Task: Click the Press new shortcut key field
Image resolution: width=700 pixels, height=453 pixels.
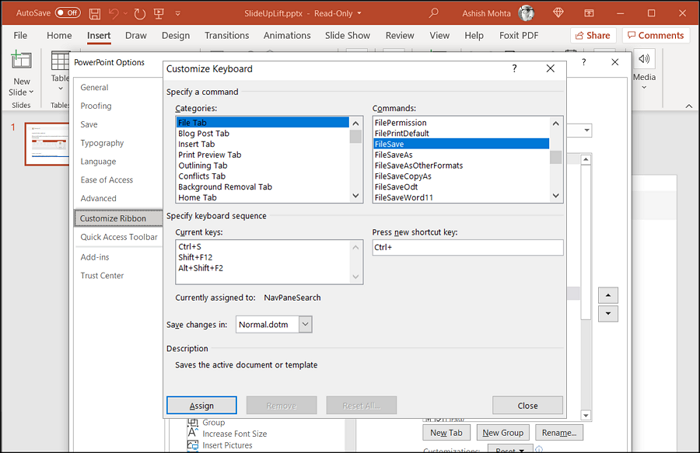Action: [x=468, y=248]
